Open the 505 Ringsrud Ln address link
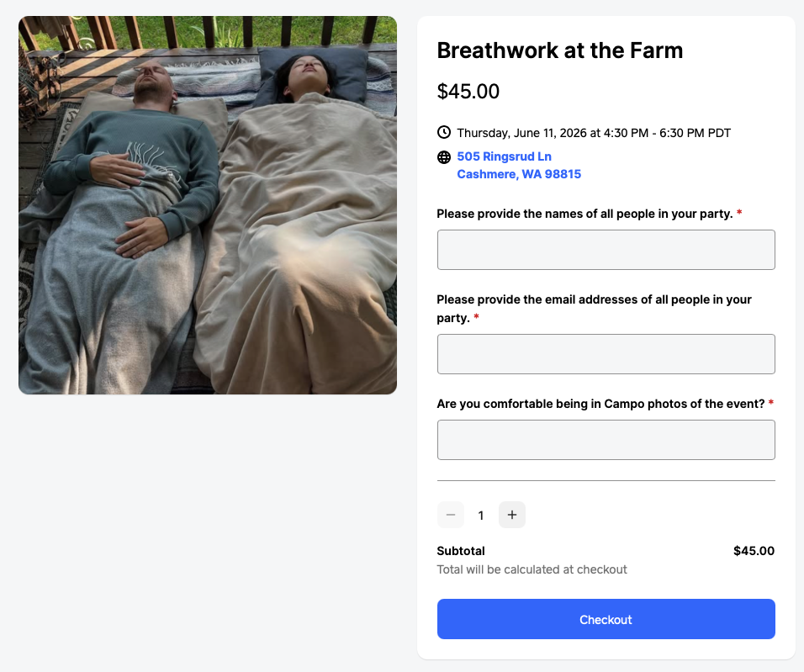 (504, 156)
